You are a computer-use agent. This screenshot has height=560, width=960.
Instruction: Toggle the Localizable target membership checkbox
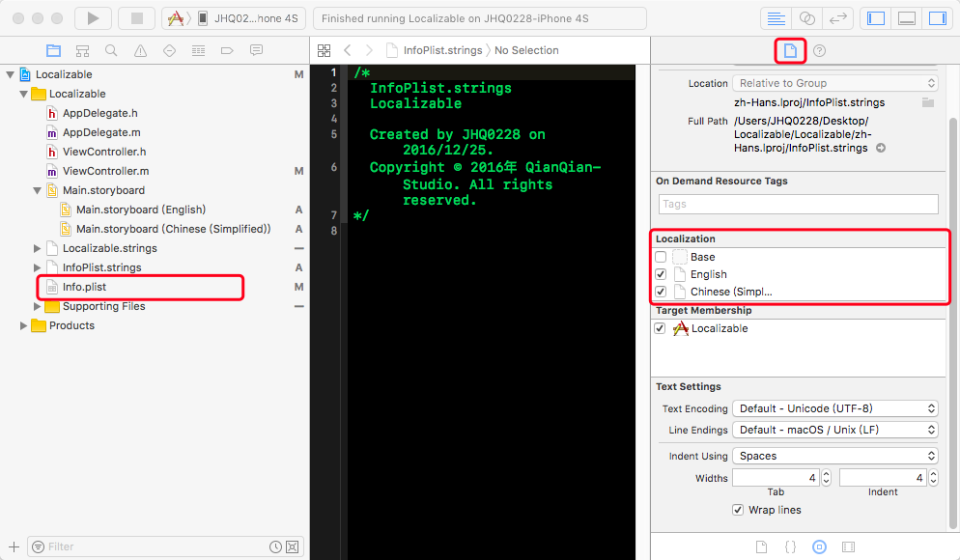[660, 327]
